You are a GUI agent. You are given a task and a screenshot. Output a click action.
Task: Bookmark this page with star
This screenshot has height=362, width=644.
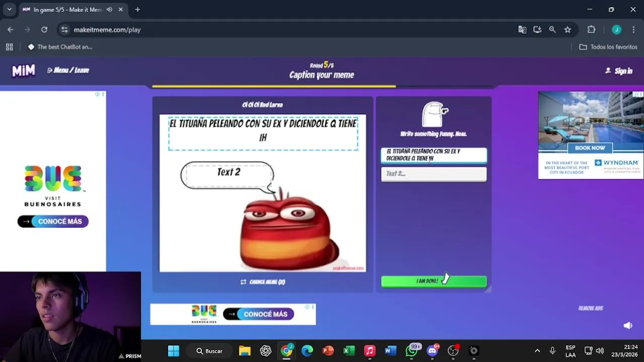click(568, 30)
